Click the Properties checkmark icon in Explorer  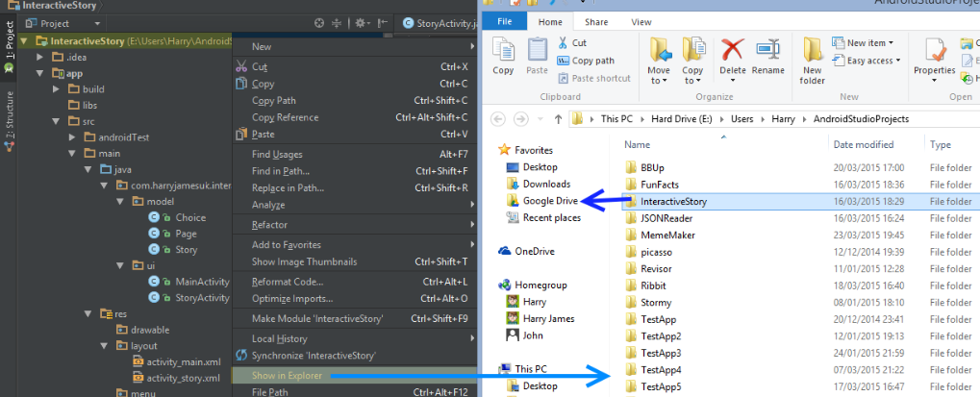[935, 50]
